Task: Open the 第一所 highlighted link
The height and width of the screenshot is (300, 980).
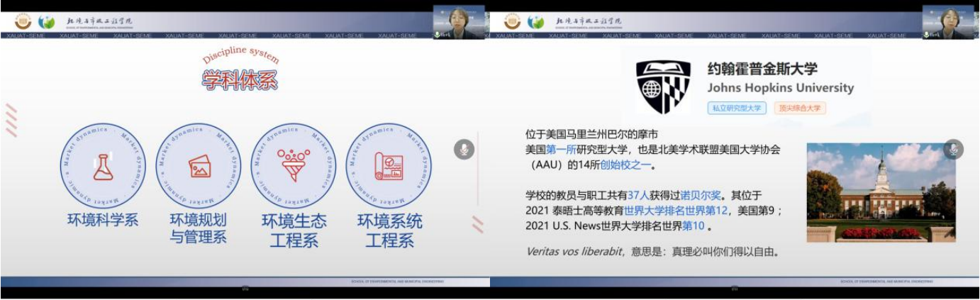Action: coord(560,150)
